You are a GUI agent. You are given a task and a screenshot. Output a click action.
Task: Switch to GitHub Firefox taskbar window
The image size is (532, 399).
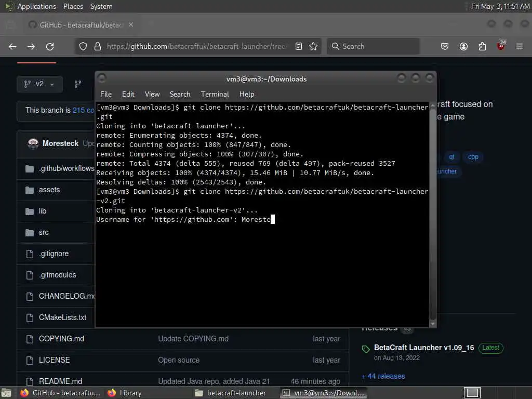click(x=60, y=393)
